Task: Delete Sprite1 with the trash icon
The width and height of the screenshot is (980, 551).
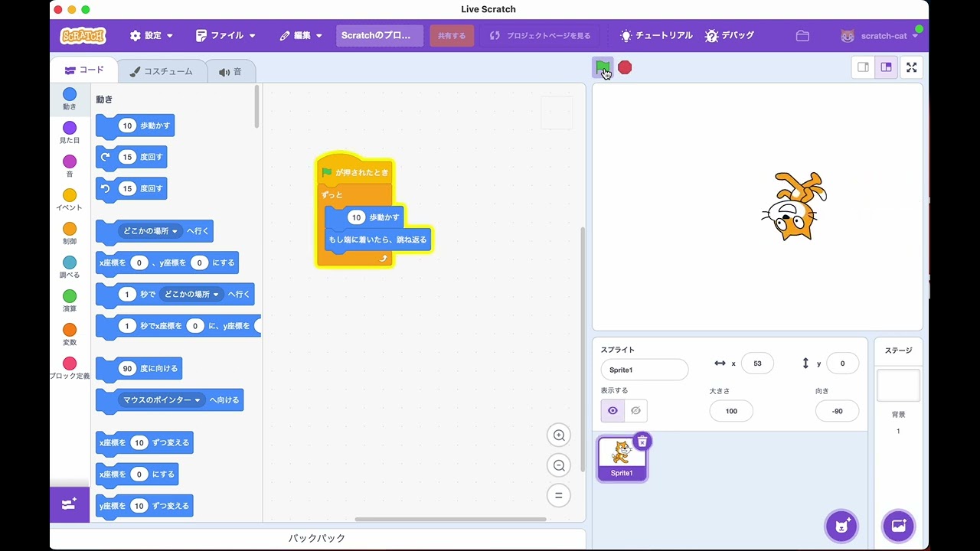Action: [642, 441]
